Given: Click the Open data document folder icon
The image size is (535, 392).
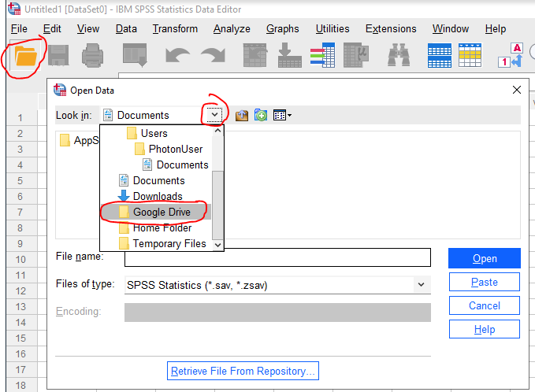Looking at the screenshot, I should 26,57.
